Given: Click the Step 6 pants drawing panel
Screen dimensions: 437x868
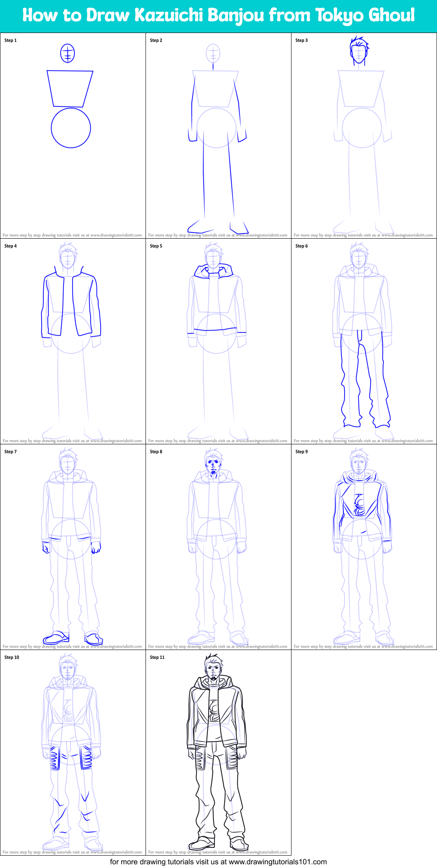Looking at the screenshot, I should (x=364, y=341).
